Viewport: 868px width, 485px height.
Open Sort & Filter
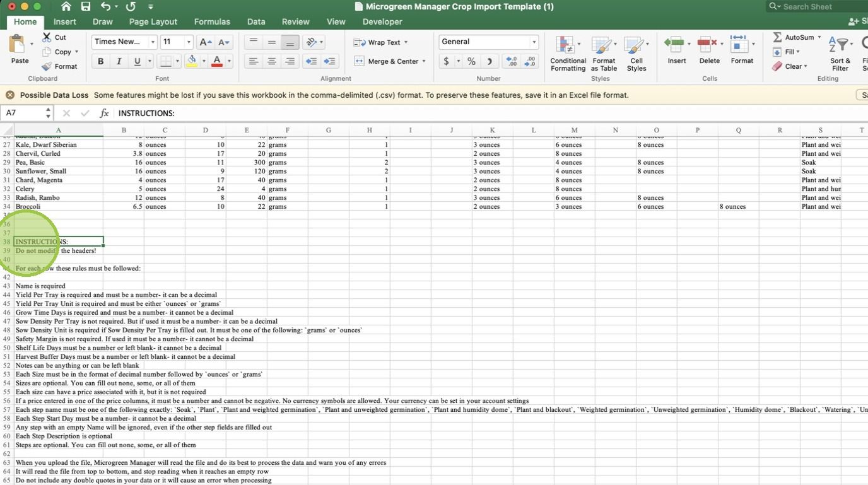(840, 54)
